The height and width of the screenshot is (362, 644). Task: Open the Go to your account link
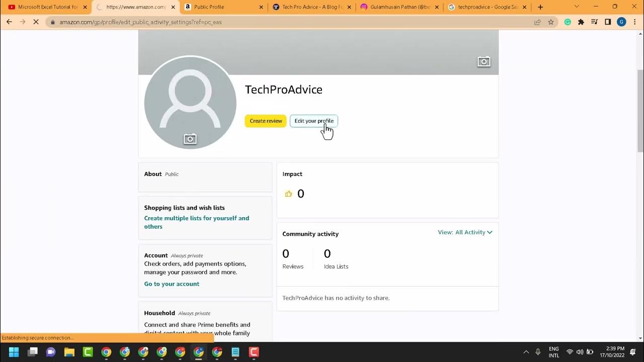(172, 284)
